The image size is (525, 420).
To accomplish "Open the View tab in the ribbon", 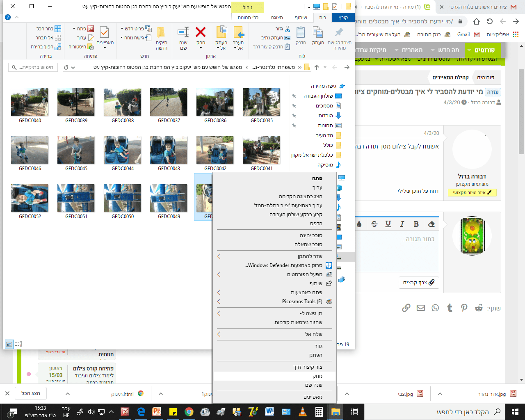I will coord(277,18).
